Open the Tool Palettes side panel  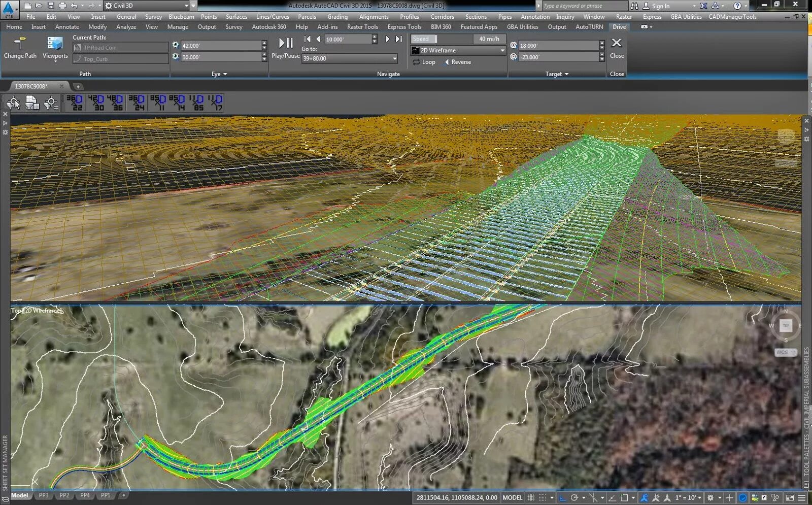coord(806,411)
